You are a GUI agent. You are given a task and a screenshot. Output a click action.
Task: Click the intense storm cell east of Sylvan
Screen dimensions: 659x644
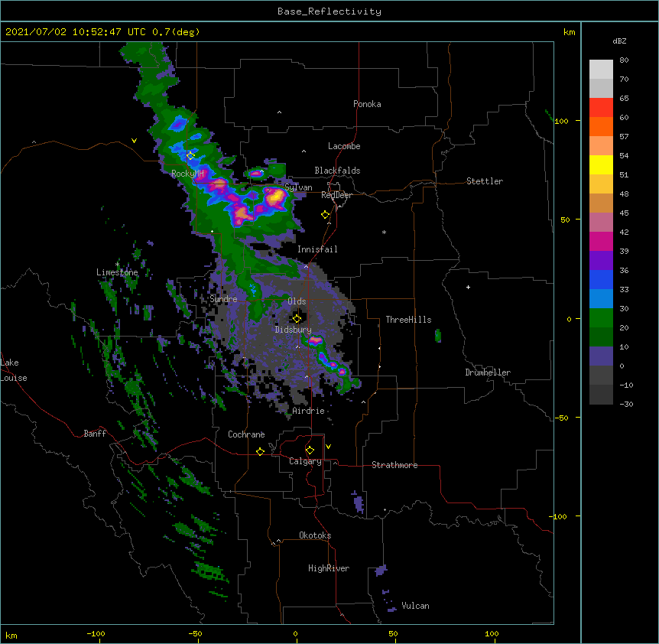275,197
